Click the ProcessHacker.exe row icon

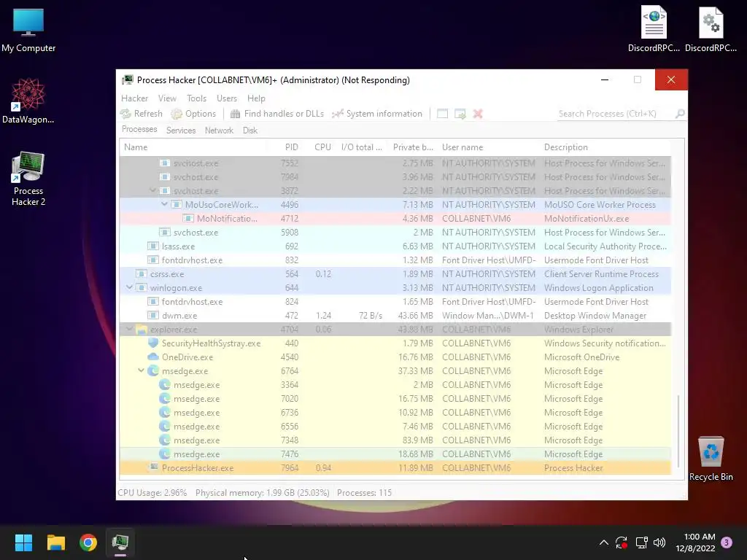pos(153,467)
